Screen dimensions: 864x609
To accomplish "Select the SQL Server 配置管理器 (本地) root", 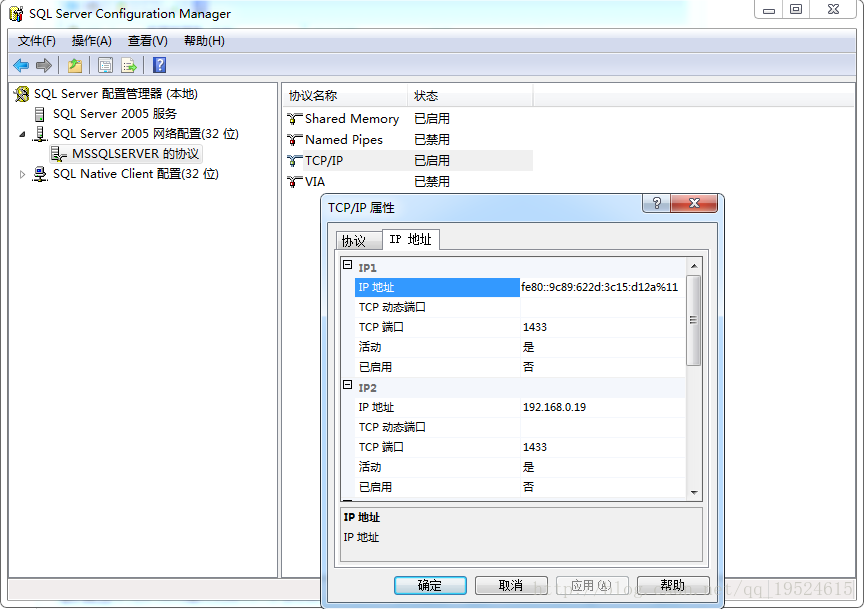I will coord(116,94).
